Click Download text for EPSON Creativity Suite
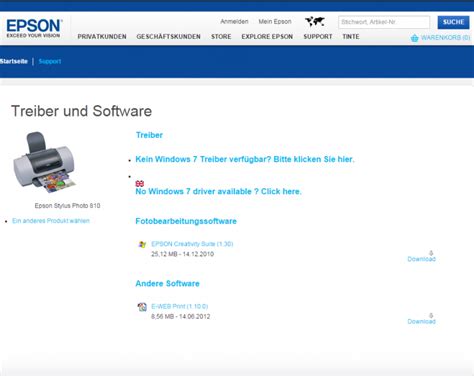The width and height of the screenshot is (474, 376). point(422,259)
